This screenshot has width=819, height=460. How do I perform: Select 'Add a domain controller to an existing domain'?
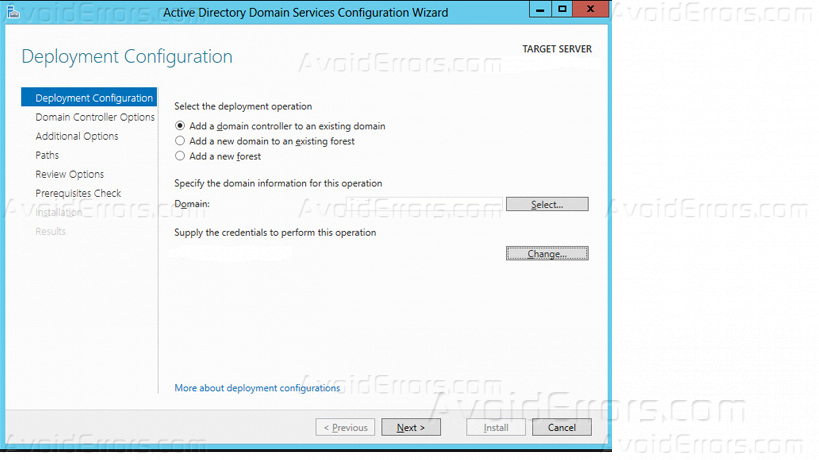[x=180, y=126]
